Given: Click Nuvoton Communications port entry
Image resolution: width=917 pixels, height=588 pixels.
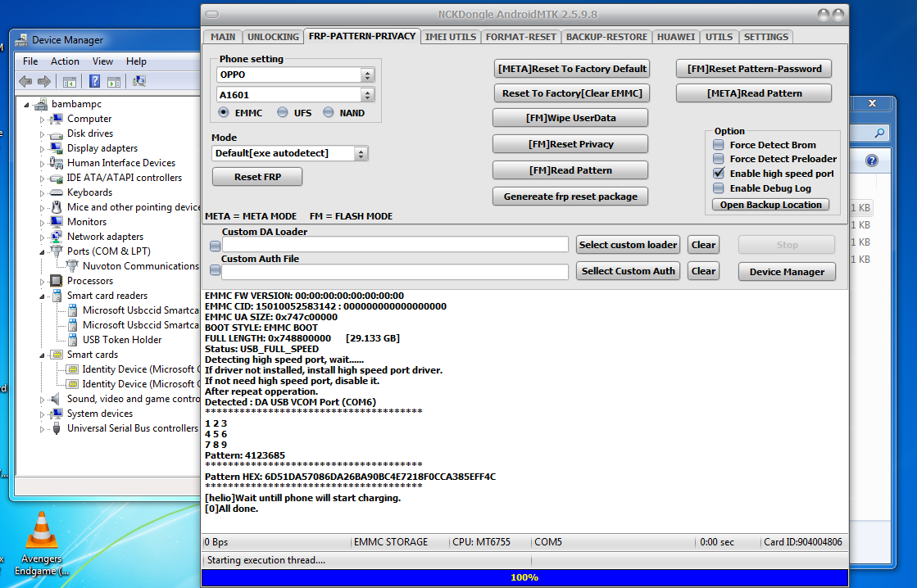Looking at the screenshot, I should [x=140, y=266].
